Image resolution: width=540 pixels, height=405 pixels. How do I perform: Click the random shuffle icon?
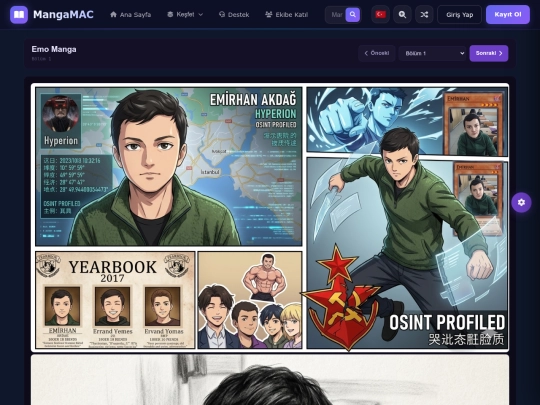tap(424, 14)
